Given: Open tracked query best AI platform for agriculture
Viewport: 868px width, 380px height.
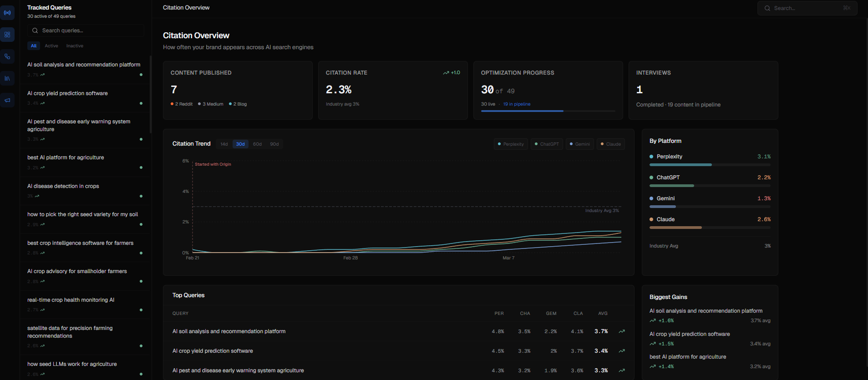Looking at the screenshot, I should [x=85, y=162].
